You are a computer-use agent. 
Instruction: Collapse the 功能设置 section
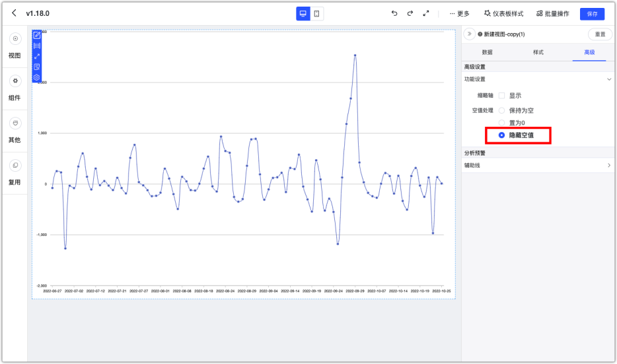point(609,79)
